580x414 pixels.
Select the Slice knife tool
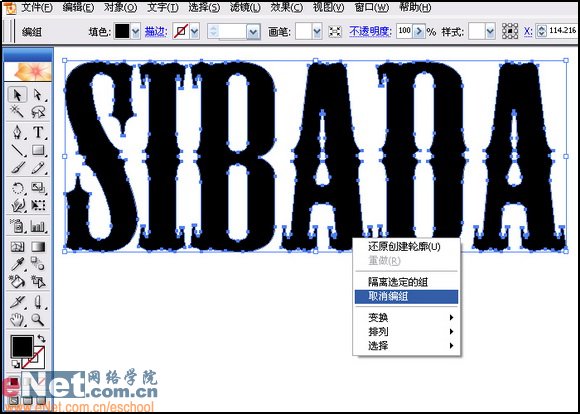(17, 302)
